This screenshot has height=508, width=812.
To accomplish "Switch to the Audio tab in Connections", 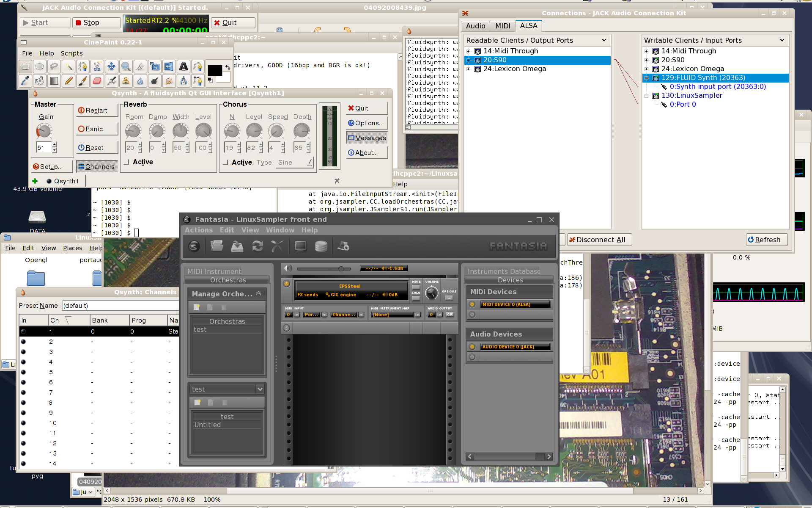I will (x=475, y=26).
